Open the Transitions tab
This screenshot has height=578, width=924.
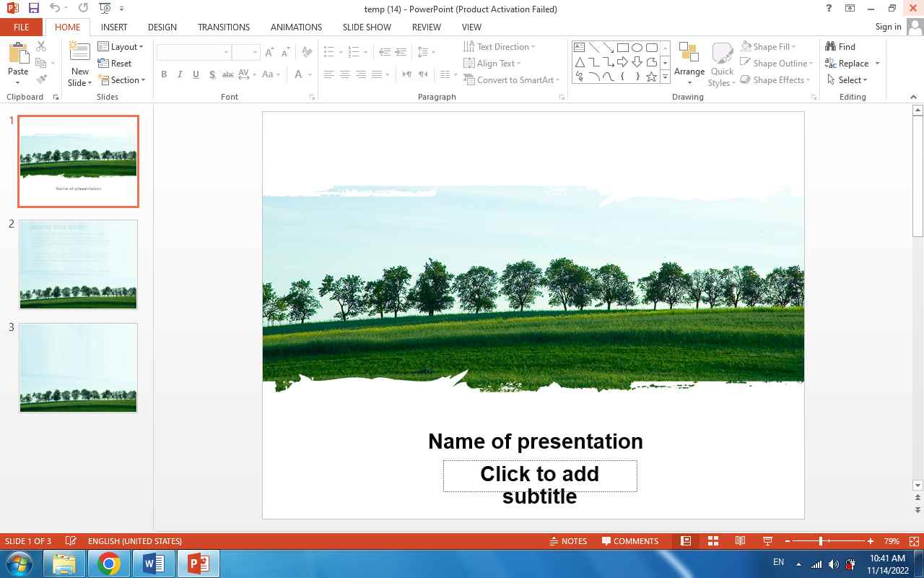point(223,27)
